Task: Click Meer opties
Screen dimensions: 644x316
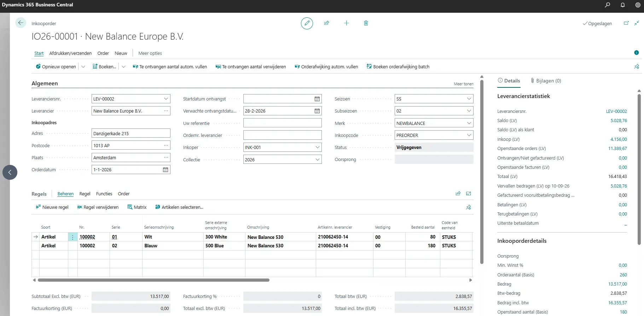Action: [x=150, y=53]
